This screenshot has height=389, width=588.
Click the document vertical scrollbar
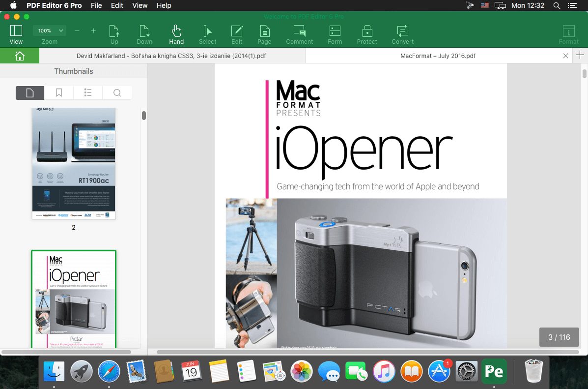pyautogui.click(x=584, y=73)
